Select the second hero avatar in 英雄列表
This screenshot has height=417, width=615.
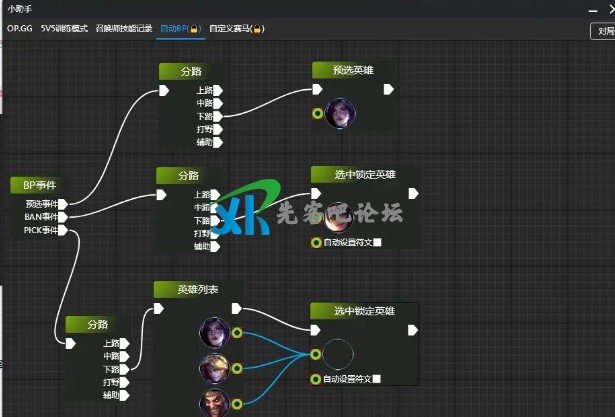(215, 368)
